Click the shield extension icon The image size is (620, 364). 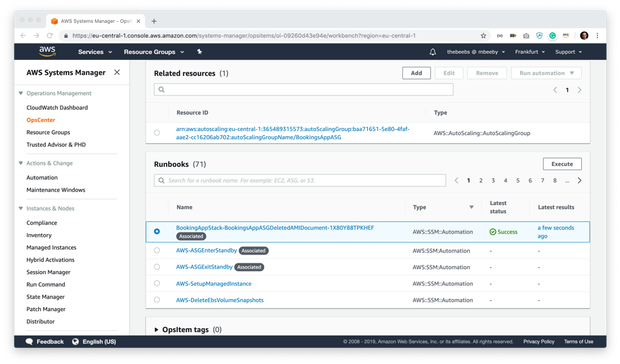539,36
